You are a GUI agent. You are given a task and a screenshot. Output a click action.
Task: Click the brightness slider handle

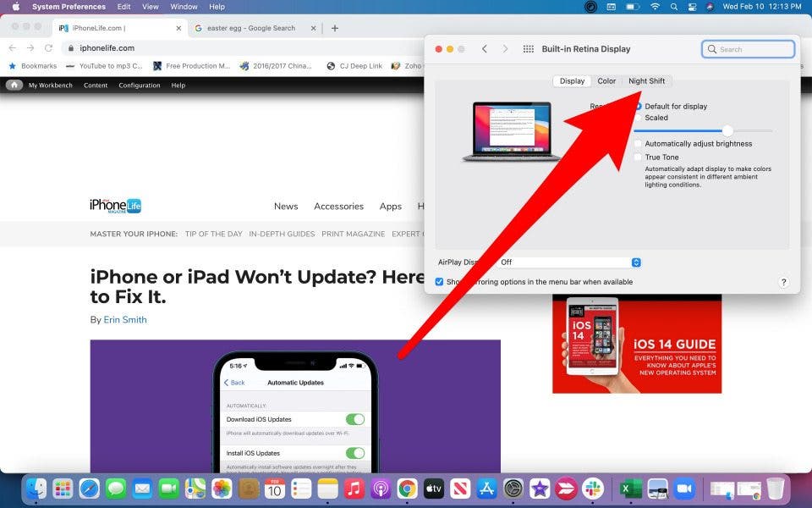pos(727,130)
